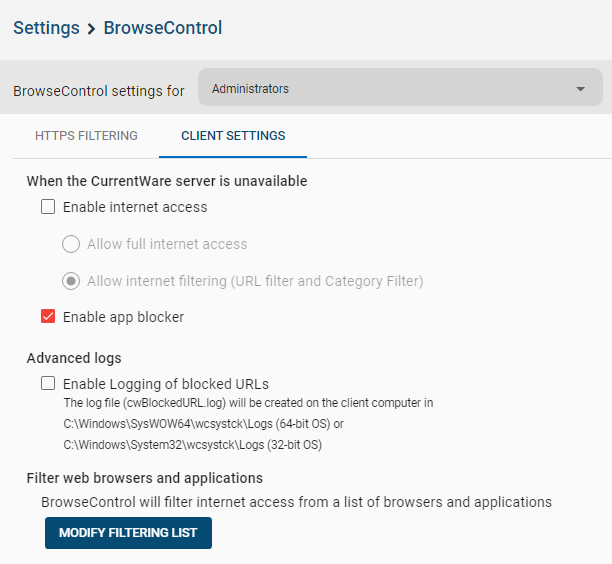Tick Enable Logging of blocked URLs
This screenshot has width=612, height=564.
48,383
